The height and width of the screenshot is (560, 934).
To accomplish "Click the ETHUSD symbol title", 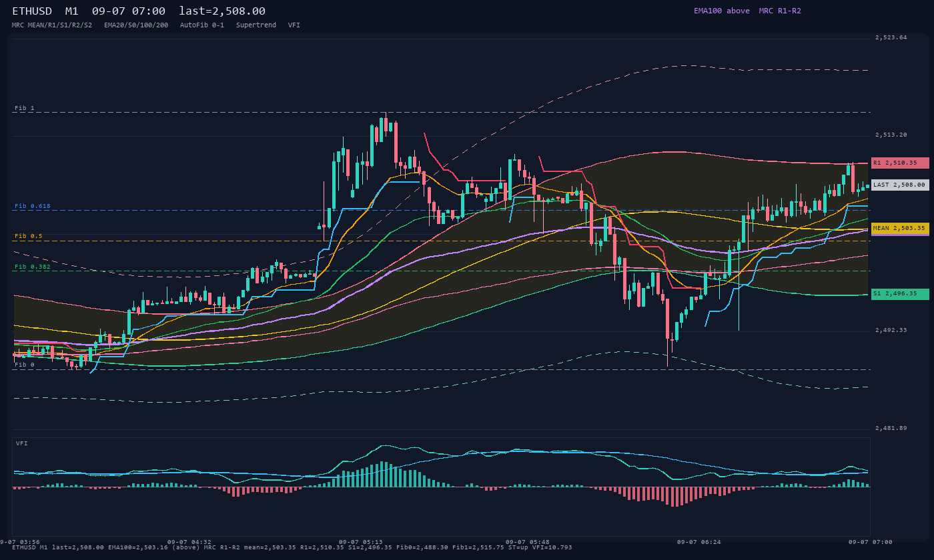I will click(32, 11).
